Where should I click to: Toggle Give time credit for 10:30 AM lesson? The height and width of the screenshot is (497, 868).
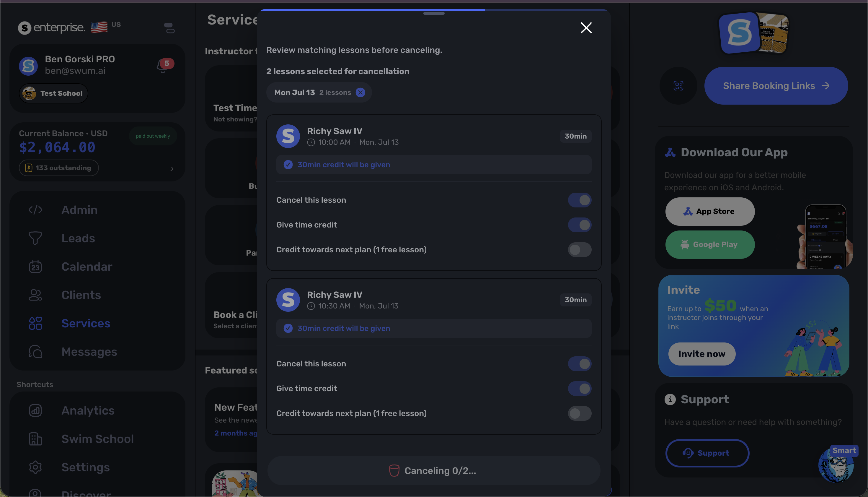(x=580, y=389)
